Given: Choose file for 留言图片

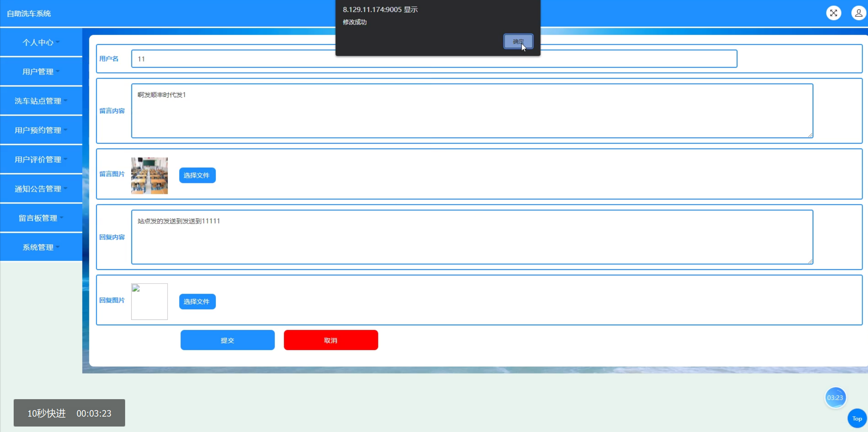Looking at the screenshot, I should [197, 175].
